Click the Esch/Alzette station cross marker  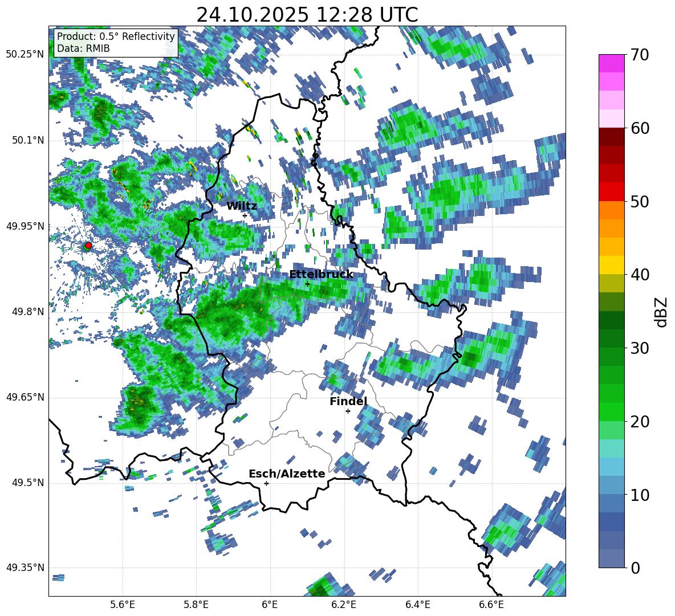click(266, 483)
